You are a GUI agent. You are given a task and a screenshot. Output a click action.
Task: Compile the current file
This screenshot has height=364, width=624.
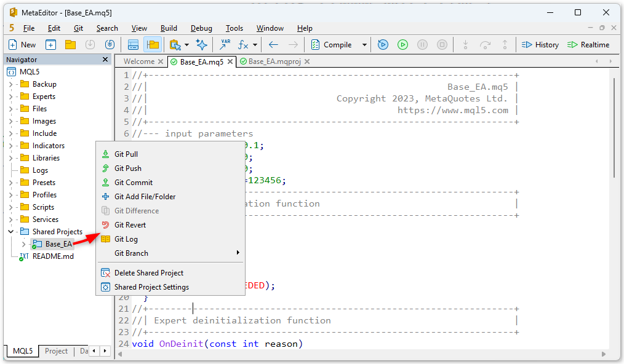(332, 45)
